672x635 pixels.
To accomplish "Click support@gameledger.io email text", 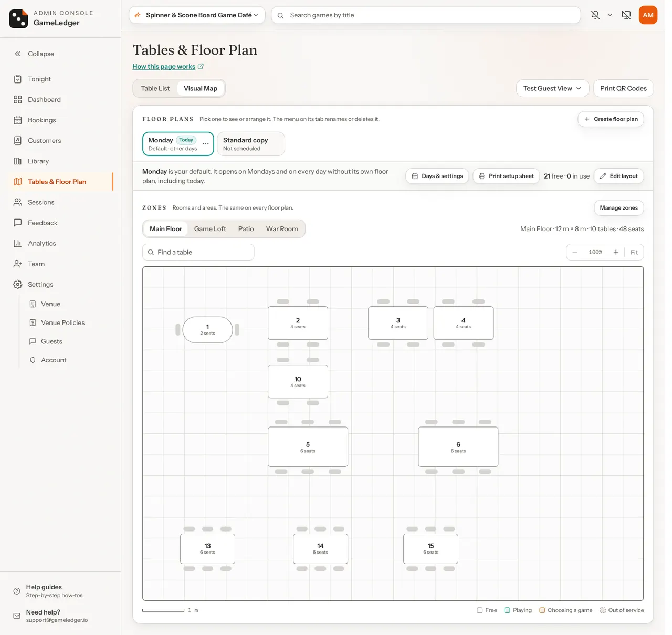I will point(57,620).
